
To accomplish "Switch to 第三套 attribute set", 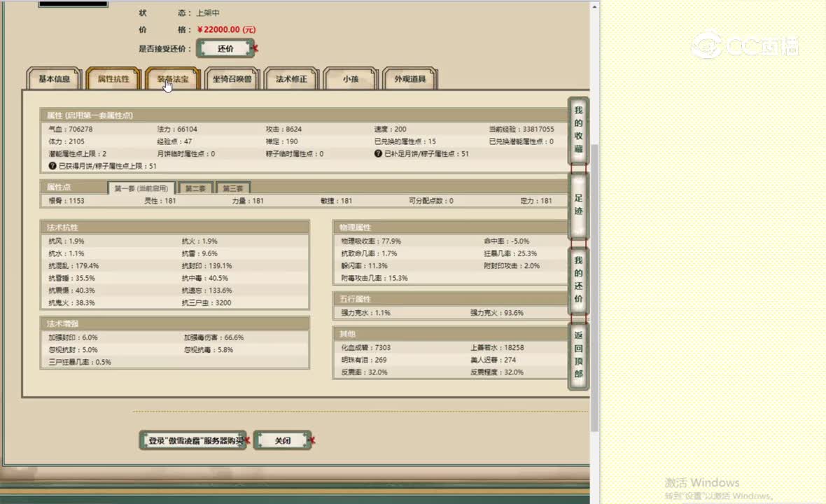I will tap(233, 188).
